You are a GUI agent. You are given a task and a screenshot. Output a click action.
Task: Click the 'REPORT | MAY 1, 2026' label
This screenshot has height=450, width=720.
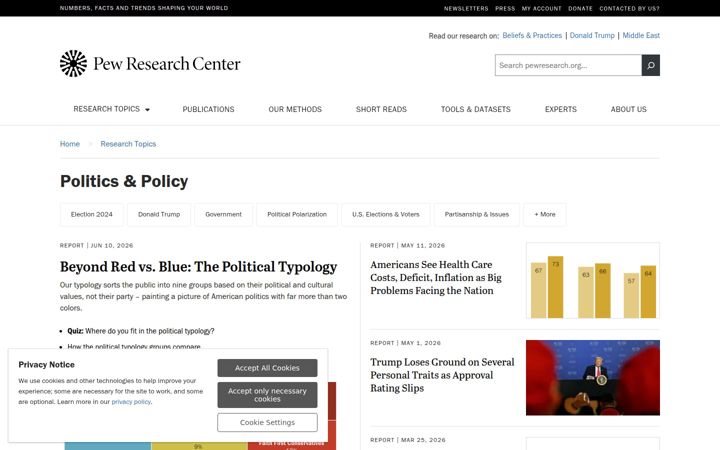click(x=405, y=343)
